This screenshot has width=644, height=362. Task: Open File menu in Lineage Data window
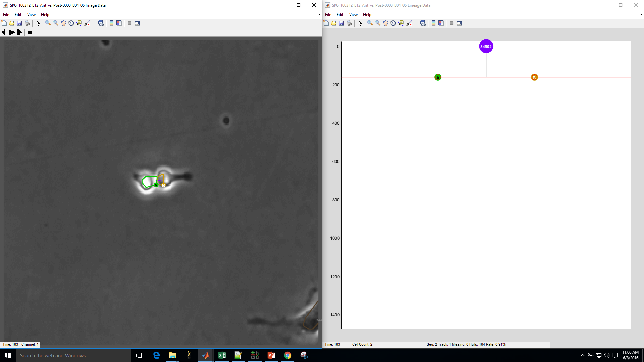pos(328,15)
